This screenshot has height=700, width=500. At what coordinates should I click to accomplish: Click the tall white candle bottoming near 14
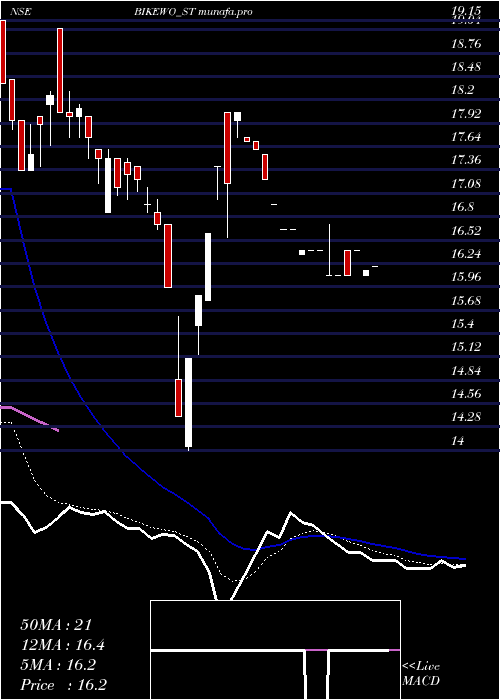click(188, 402)
